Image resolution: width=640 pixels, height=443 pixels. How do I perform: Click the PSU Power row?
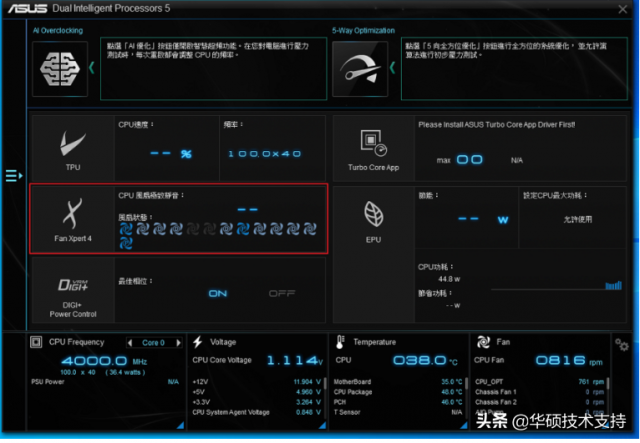click(x=105, y=382)
